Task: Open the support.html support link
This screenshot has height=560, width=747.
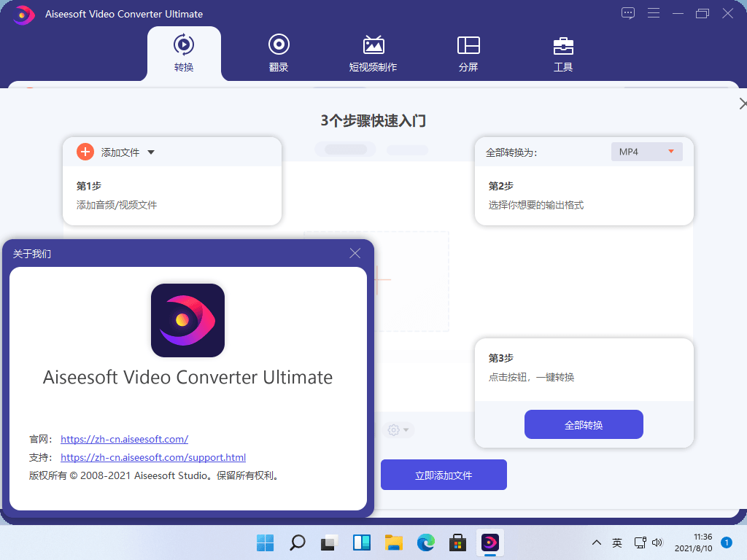Action: 153,458
